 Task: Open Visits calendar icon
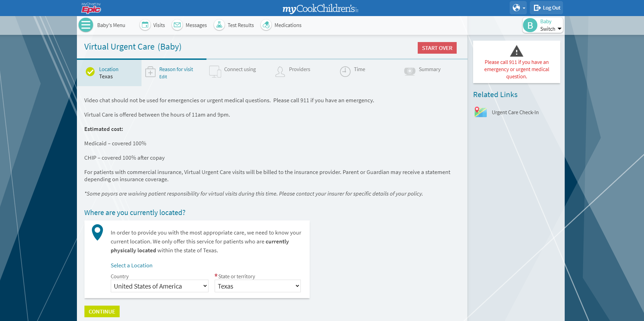pyautogui.click(x=145, y=25)
